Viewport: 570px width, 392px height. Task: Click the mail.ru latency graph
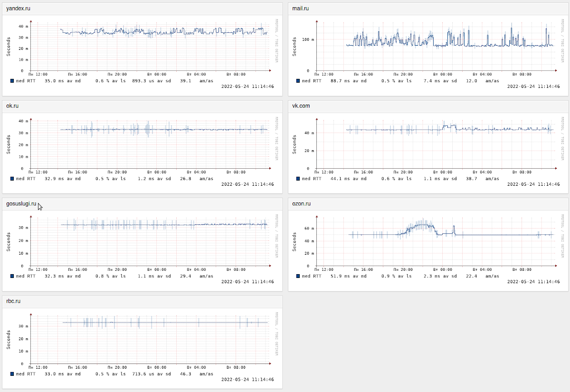click(x=428, y=54)
